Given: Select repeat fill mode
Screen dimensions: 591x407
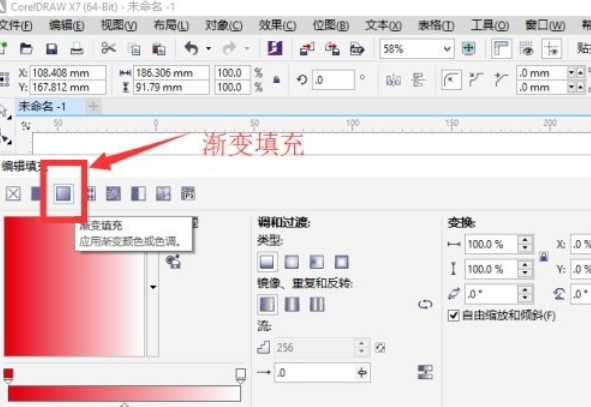Looking at the screenshot, I should pos(317,304).
